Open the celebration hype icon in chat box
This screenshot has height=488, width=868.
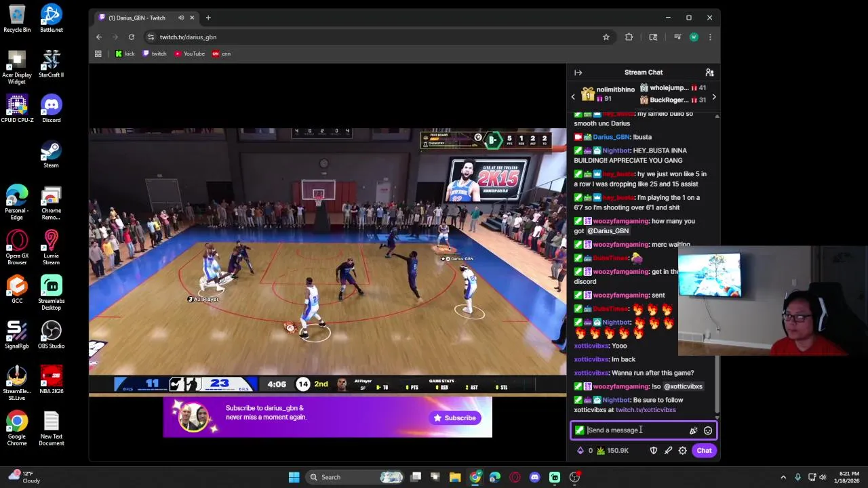tap(693, 430)
